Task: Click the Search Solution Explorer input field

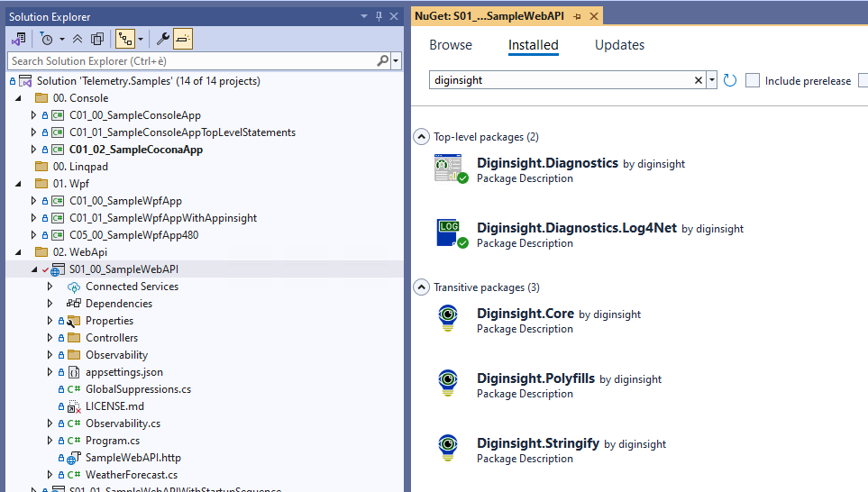Action: click(x=189, y=61)
